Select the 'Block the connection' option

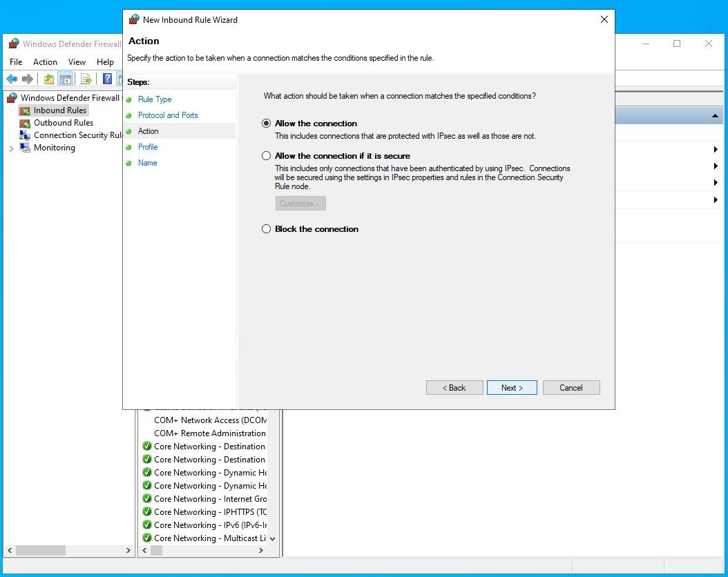pyautogui.click(x=266, y=229)
